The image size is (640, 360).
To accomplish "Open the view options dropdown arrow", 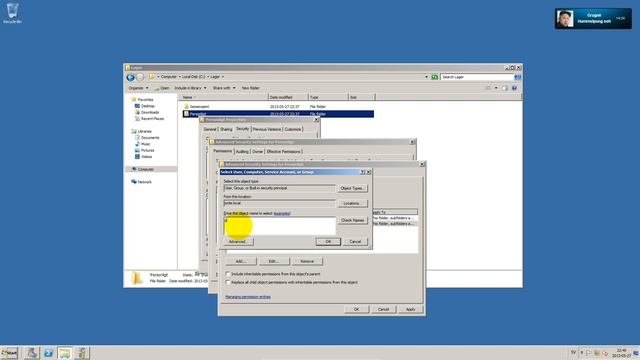I will [x=496, y=88].
